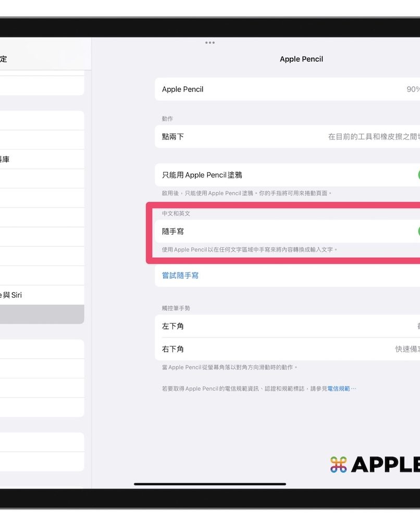Click the 在目前的工具和橡皮擦之間 value text
420x526 pixels.
(x=373, y=136)
